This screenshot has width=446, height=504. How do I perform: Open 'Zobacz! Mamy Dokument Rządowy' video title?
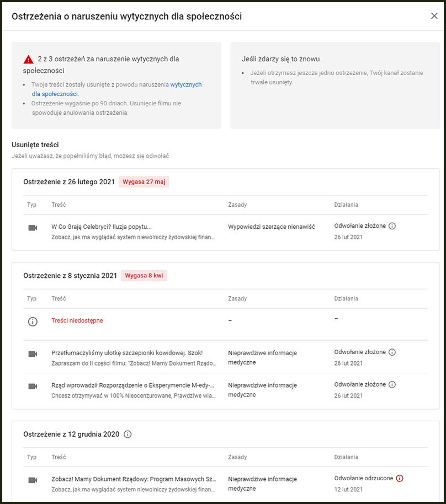pos(134,479)
